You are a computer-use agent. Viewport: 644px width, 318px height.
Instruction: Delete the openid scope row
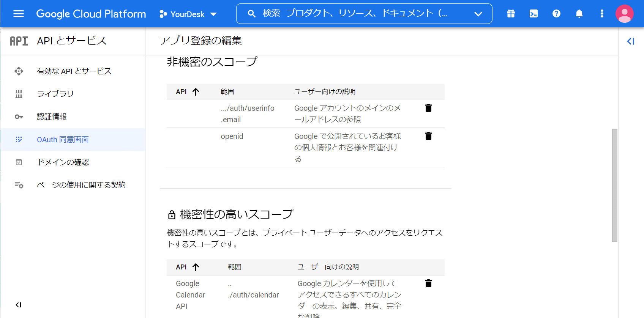tap(428, 136)
